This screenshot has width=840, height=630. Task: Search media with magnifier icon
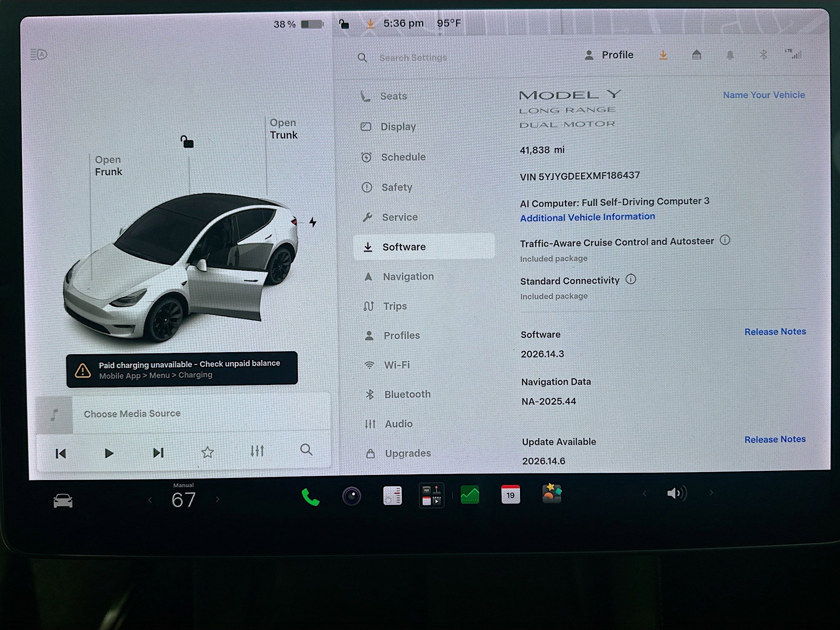pos(306,450)
